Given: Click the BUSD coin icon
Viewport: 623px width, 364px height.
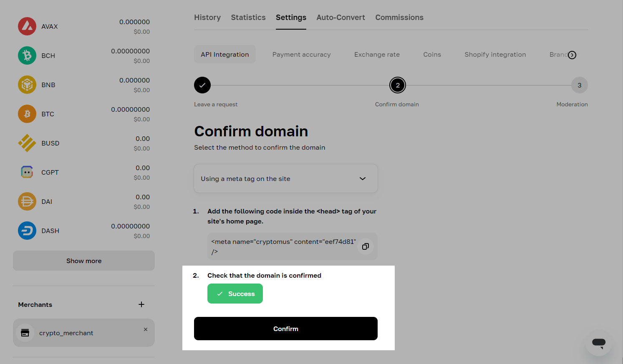Looking at the screenshot, I should point(27,143).
